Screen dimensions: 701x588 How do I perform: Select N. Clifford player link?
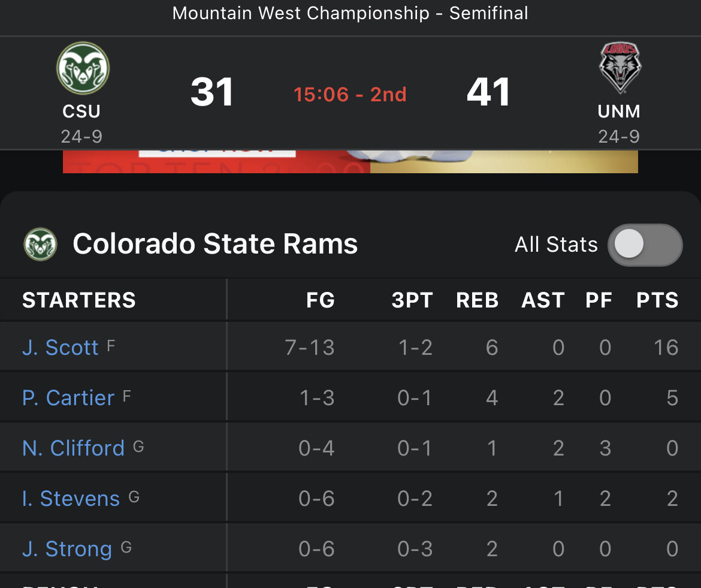point(73,448)
